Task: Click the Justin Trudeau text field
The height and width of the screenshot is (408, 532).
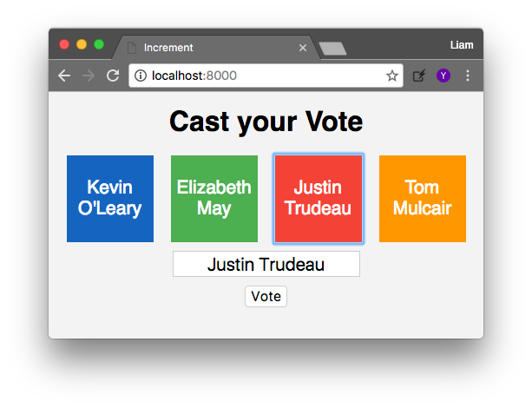Action: [x=266, y=264]
